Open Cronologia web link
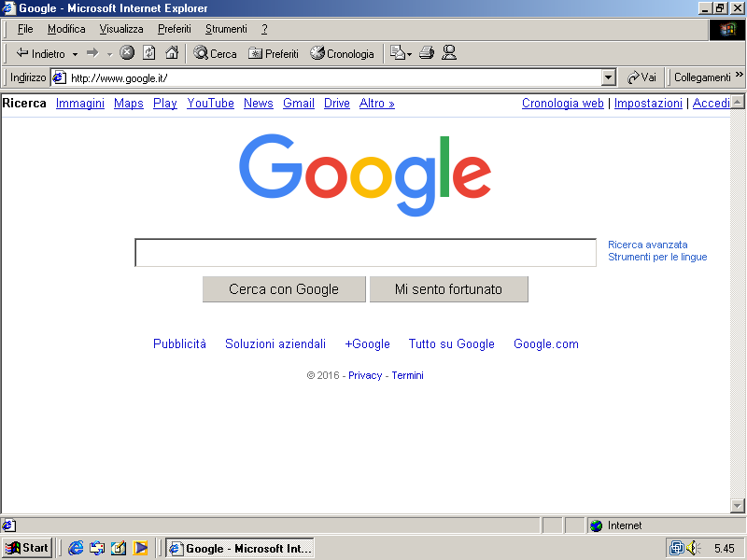 (x=563, y=104)
